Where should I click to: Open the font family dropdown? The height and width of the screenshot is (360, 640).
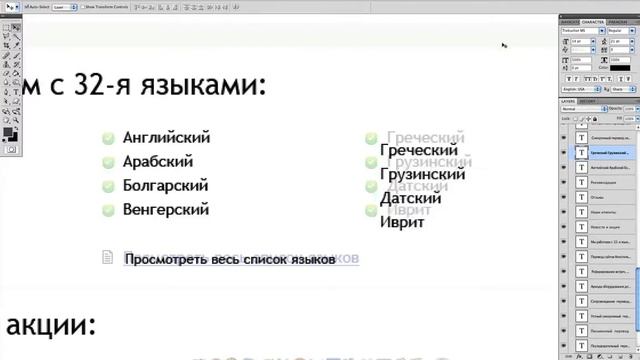click(x=602, y=31)
